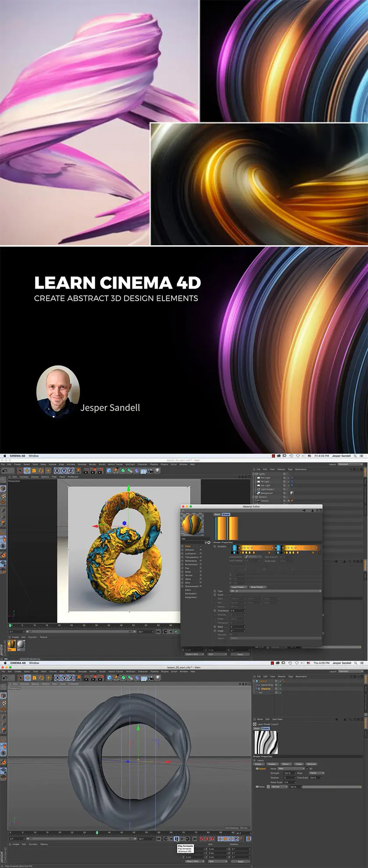Toggle the Y axis lock in the lesson_24 window
This screenshot has height=868, width=368.
[x=64, y=470]
